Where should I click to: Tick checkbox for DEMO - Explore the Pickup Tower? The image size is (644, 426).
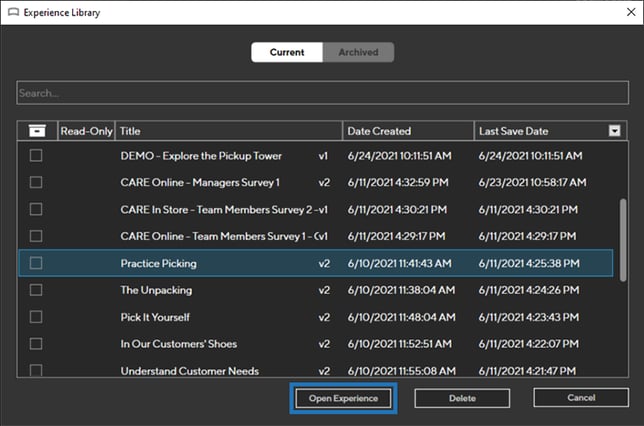(x=36, y=155)
